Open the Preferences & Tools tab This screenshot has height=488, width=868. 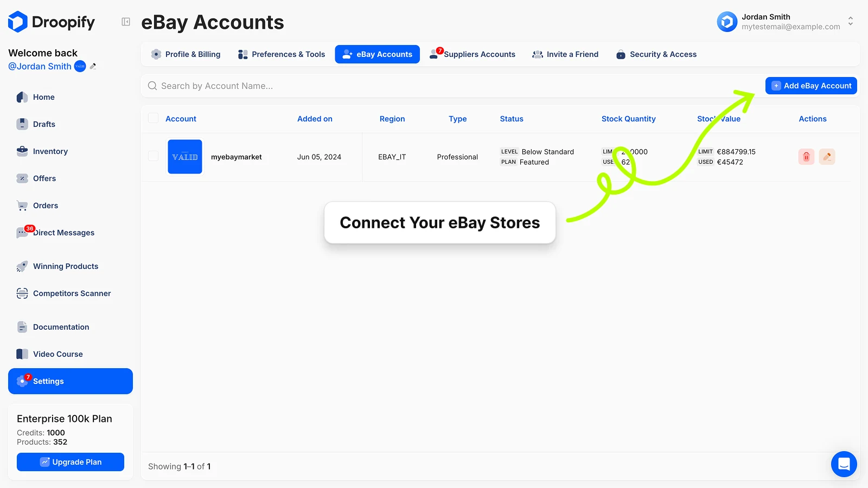[282, 54]
